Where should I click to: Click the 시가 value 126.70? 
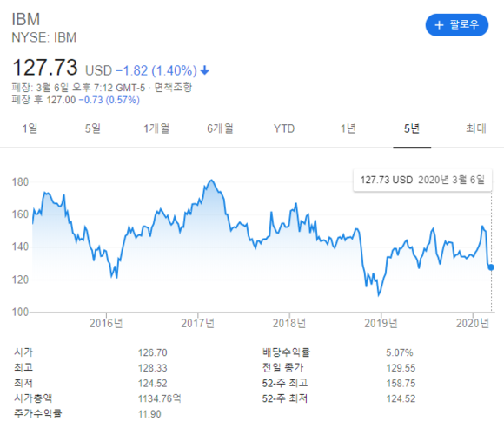(x=153, y=352)
